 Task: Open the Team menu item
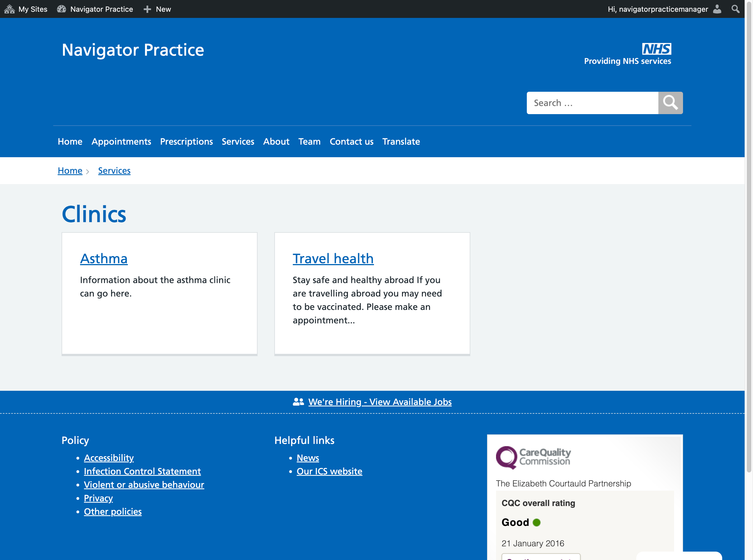click(309, 141)
